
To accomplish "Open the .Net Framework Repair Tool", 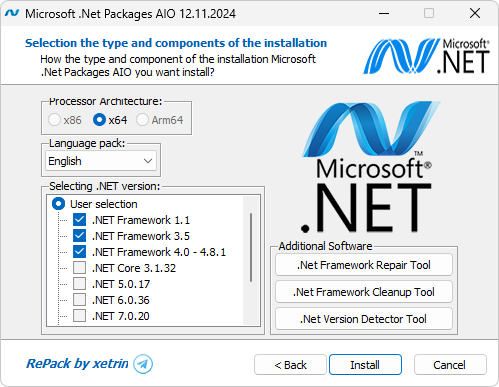I will click(x=364, y=265).
